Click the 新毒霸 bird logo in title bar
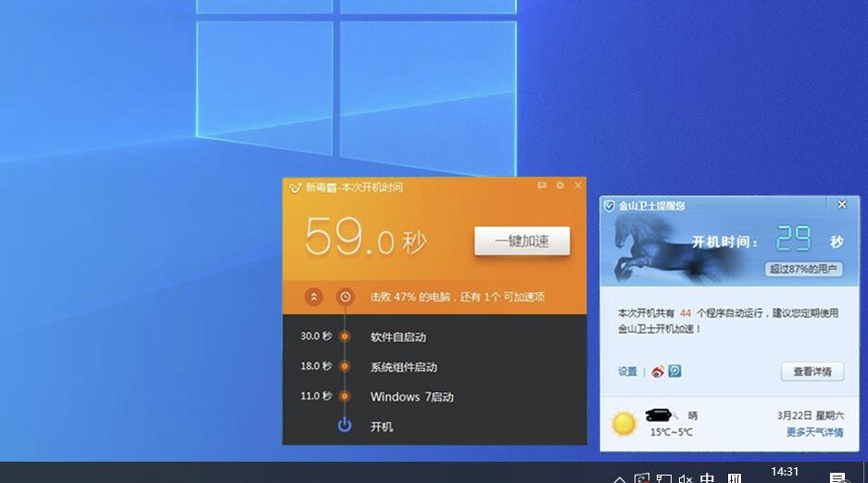Screen dimensions: 868x483 296,188
